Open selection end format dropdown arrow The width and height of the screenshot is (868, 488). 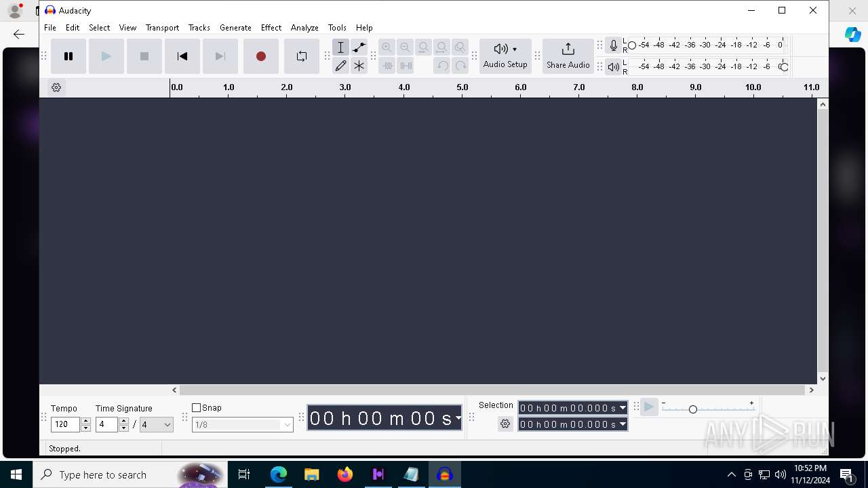(x=623, y=424)
